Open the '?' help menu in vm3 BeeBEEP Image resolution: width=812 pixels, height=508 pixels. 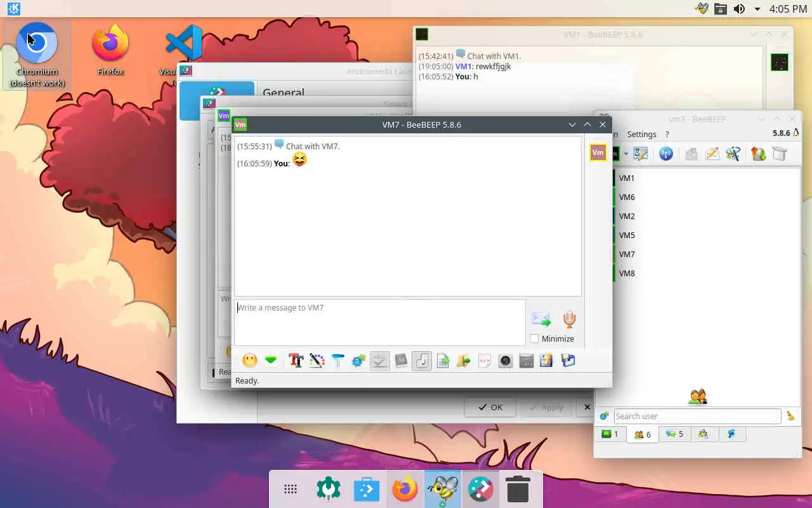click(667, 134)
